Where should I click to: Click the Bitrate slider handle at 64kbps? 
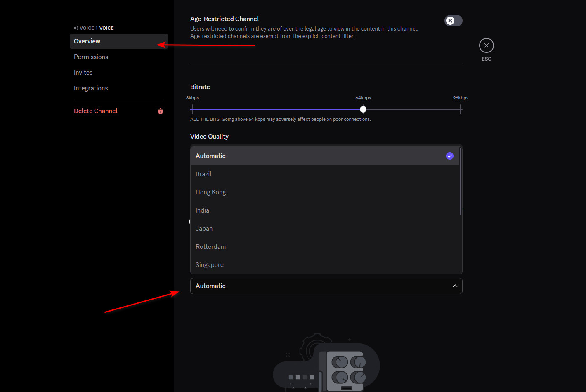[x=363, y=109]
